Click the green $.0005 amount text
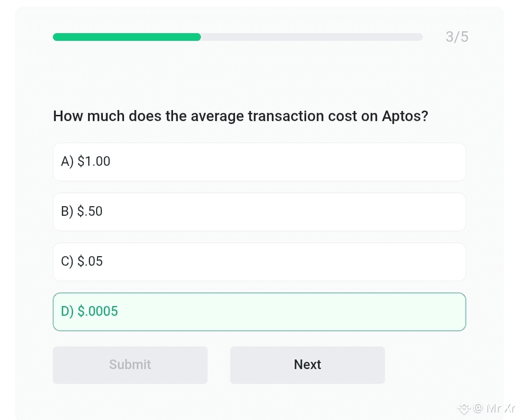The height and width of the screenshot is (420, 519). tap(98, 311)
